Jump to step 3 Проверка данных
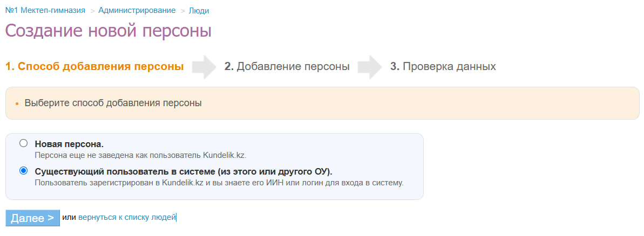The image size is (644, 236). (x=443, y=67)
